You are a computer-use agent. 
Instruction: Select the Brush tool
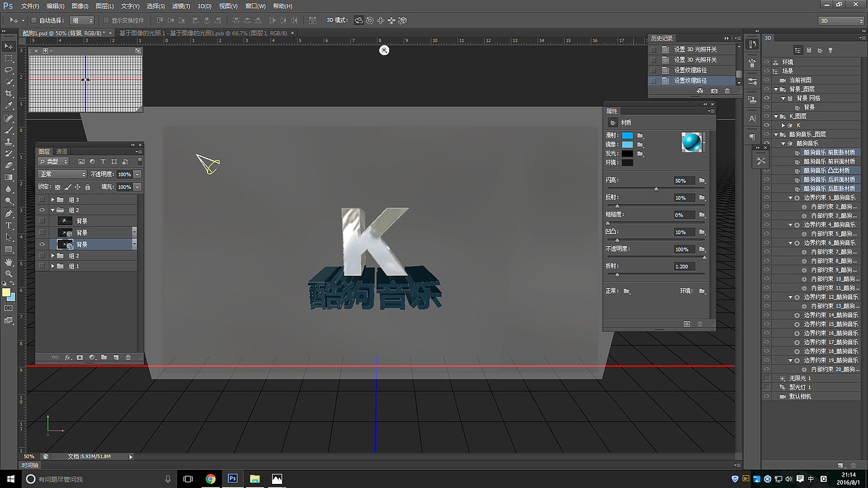point(9,129)
